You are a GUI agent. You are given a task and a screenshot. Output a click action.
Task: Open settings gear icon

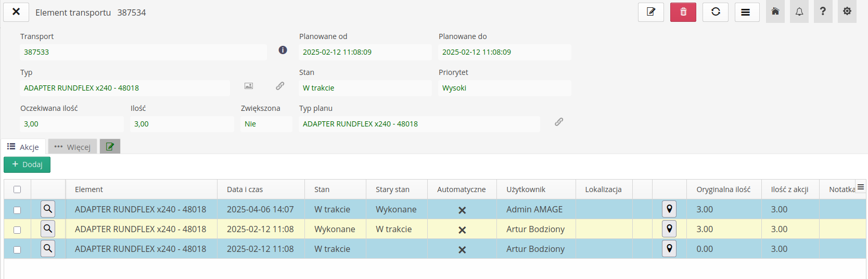[847, 11]
